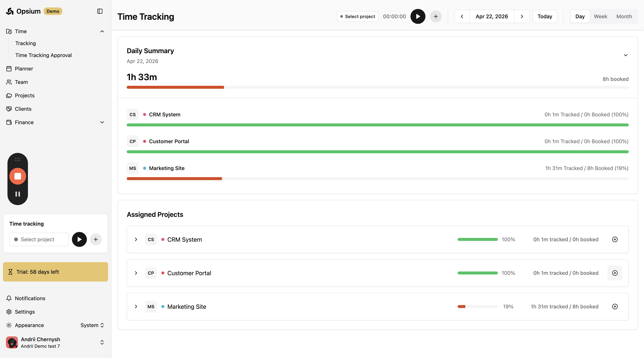
Task: Stop recording with the orange stop button
Action: pyautogui.click(x=18, y=176)
